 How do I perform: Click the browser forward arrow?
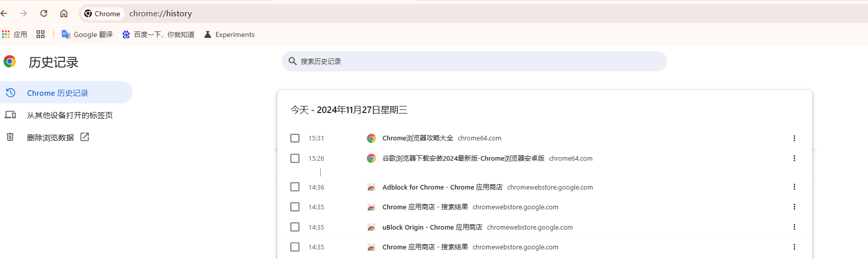click(23, 14)
